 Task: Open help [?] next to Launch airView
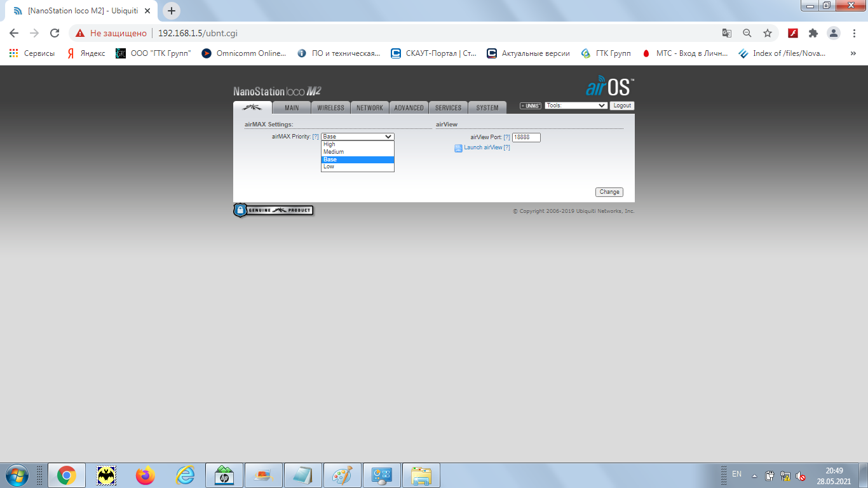507,147
